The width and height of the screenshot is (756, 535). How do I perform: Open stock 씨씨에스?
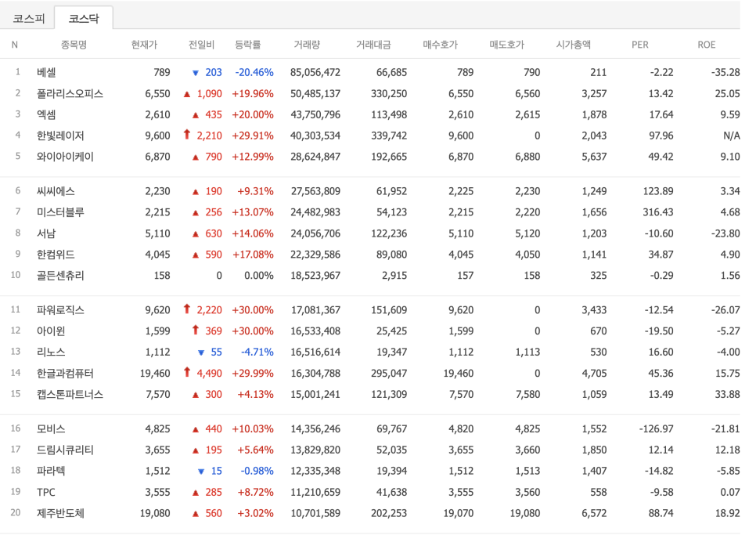pos(56,191)
